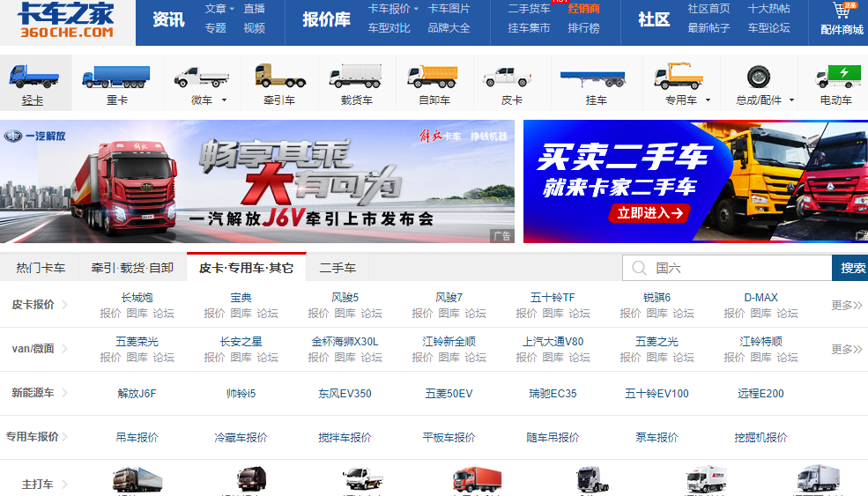868x496 pixels.
Task: Select the 皮卡·专用车·其它 tab
Action: tap(247, 267)
